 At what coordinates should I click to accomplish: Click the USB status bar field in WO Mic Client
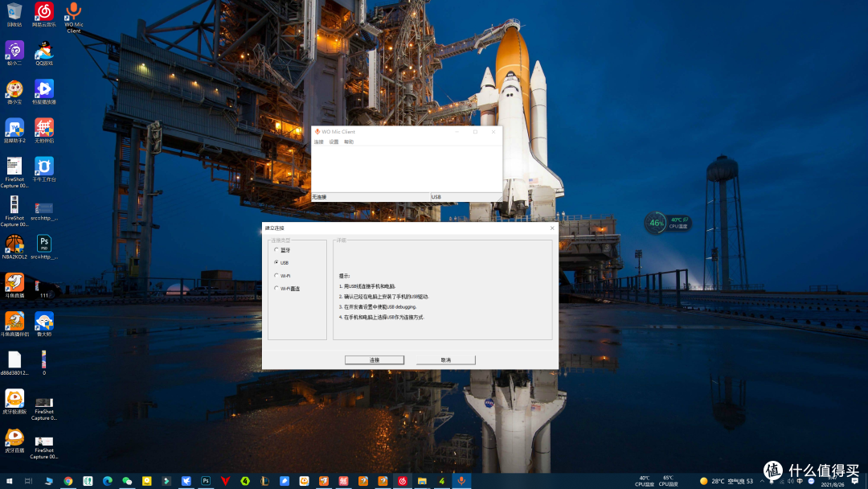[465, 197]
